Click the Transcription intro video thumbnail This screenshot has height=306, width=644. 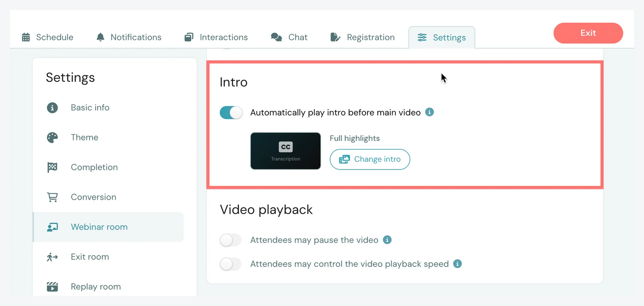point(285,151)
